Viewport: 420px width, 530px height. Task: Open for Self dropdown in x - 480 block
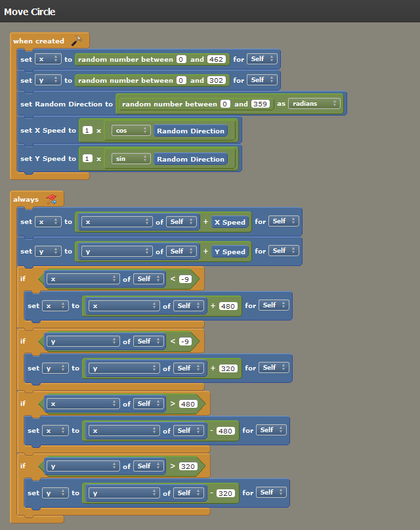pyautogui.click(x=272, y=430)
